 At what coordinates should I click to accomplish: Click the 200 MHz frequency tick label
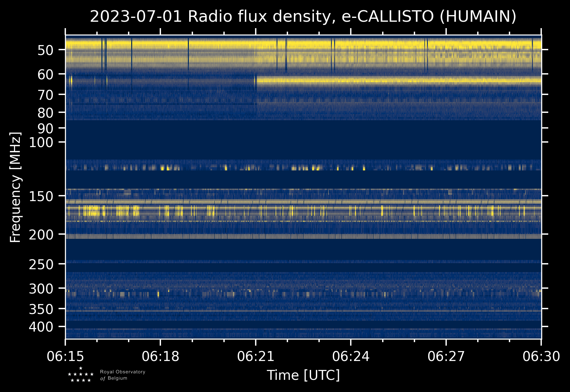[x=41, y=235]
